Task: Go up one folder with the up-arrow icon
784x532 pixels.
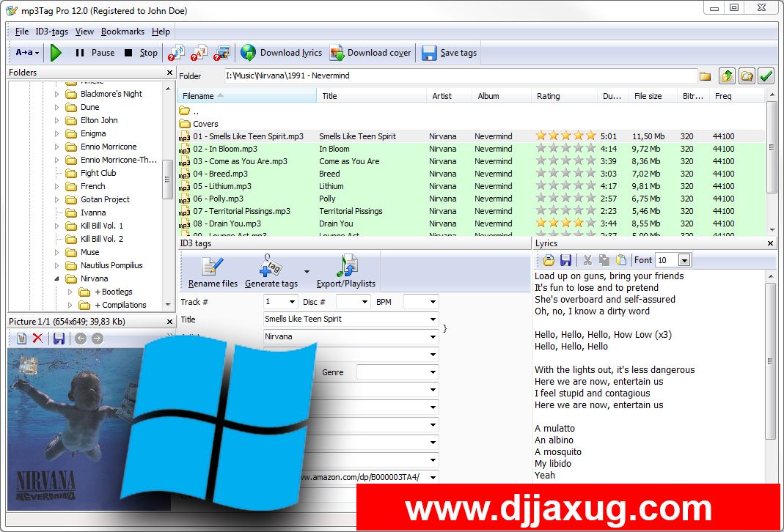Action: point(727,76)
